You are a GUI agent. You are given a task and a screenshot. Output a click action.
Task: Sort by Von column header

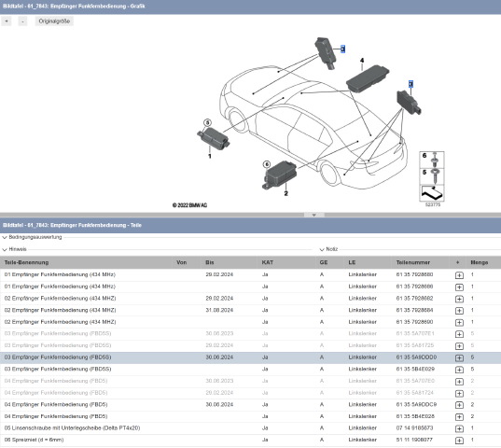[182, 262]
